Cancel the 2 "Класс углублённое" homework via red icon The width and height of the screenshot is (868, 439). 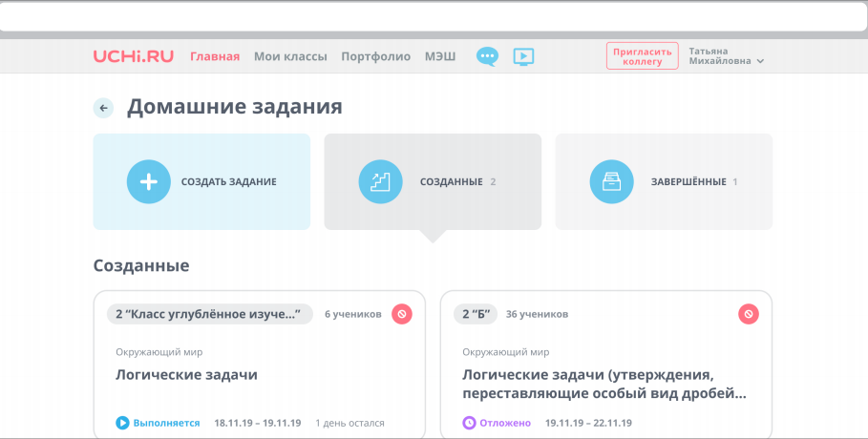[x=402, y=313]
